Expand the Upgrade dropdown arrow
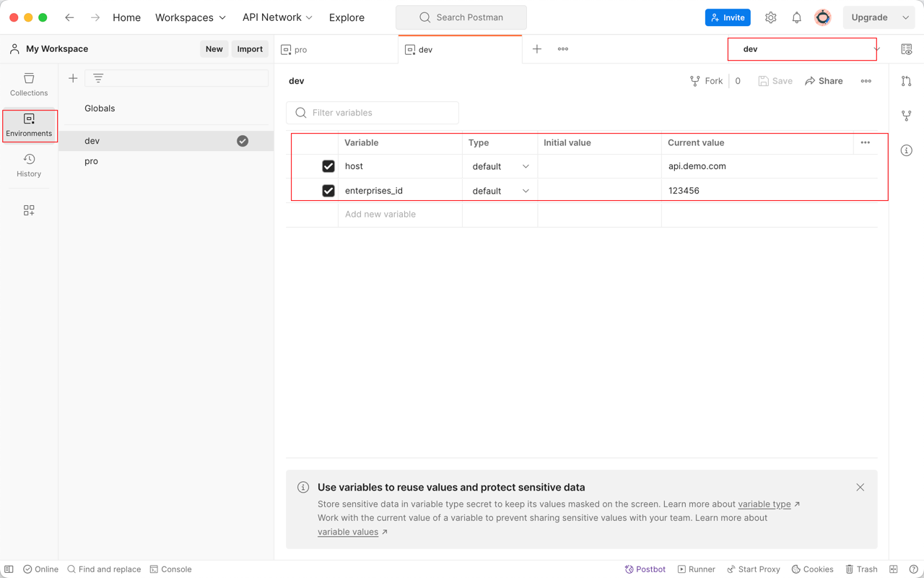Image resolution: width=924 pixels, height=578 pixels. tap(906, 17)
